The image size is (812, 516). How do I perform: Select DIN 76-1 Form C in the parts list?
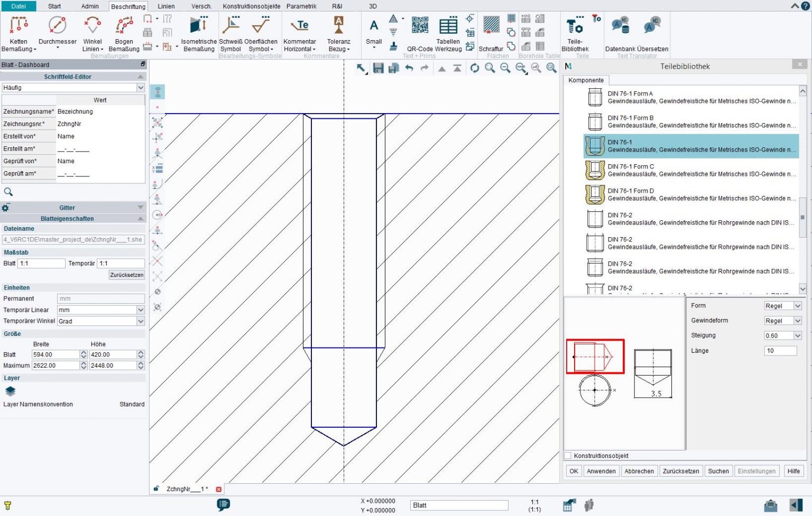tap(661, 170)
